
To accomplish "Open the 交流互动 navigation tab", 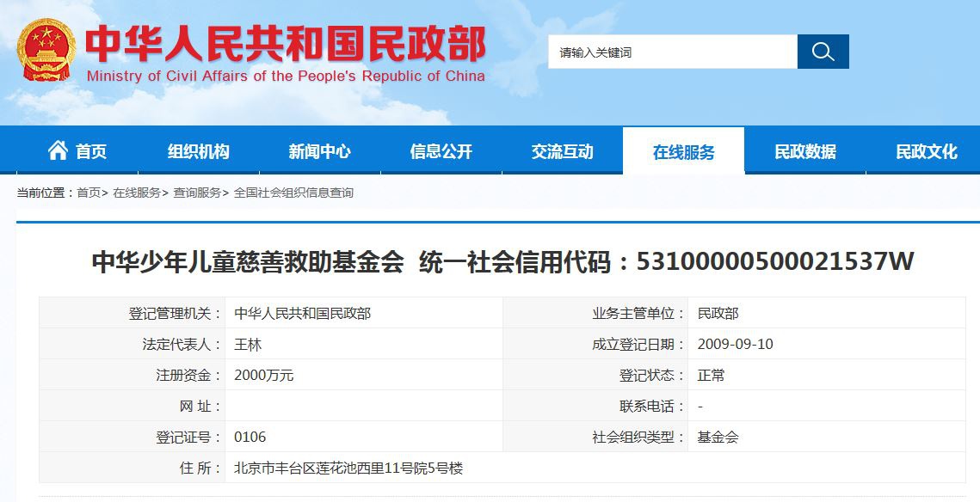I will 563,150.
